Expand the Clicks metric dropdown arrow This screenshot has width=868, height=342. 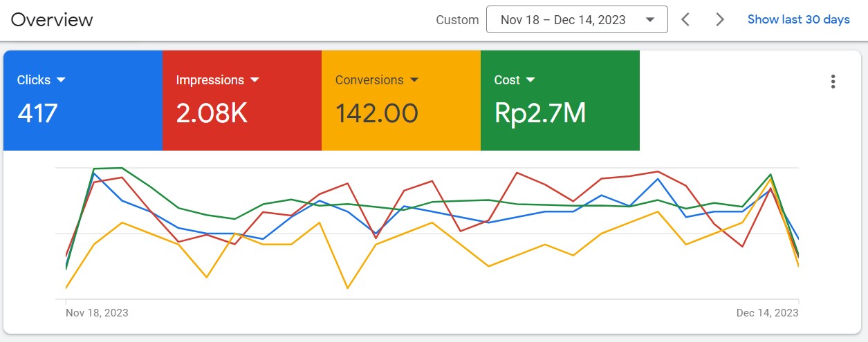pyautogui.click(x=61, y=80)
